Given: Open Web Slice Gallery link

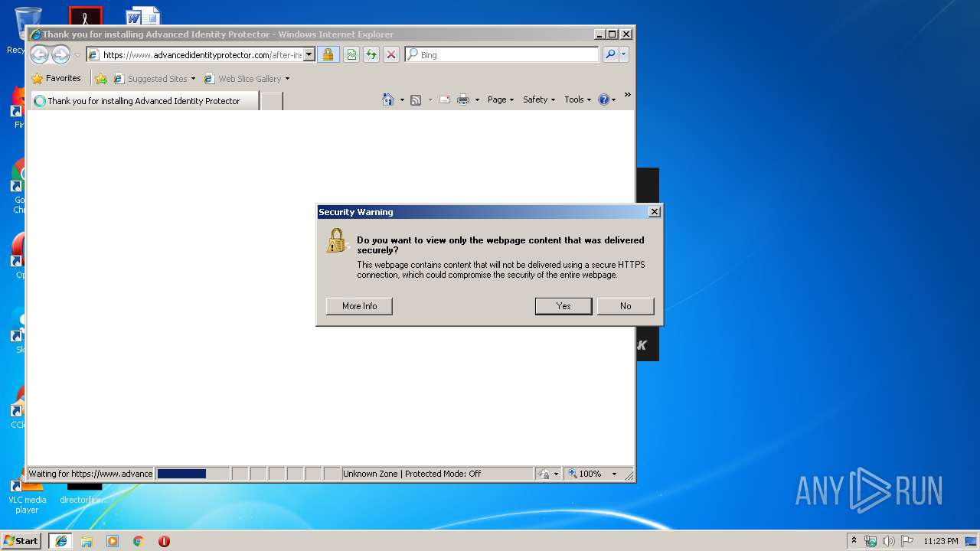Looking at the screenshot, I should 243,79.
